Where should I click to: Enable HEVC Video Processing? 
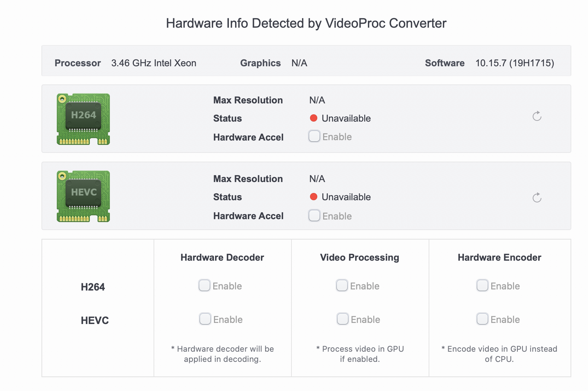343,319
